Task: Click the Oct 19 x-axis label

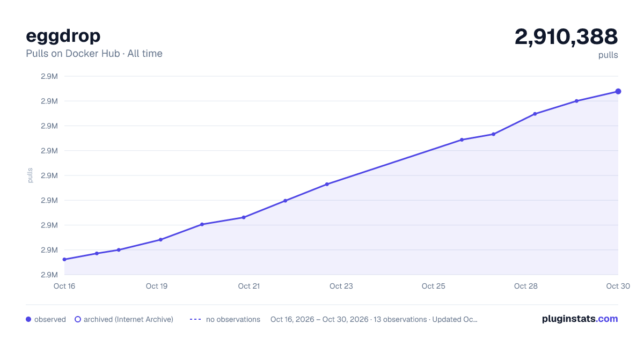Action: pyautogui.click(x=157, y=286)
